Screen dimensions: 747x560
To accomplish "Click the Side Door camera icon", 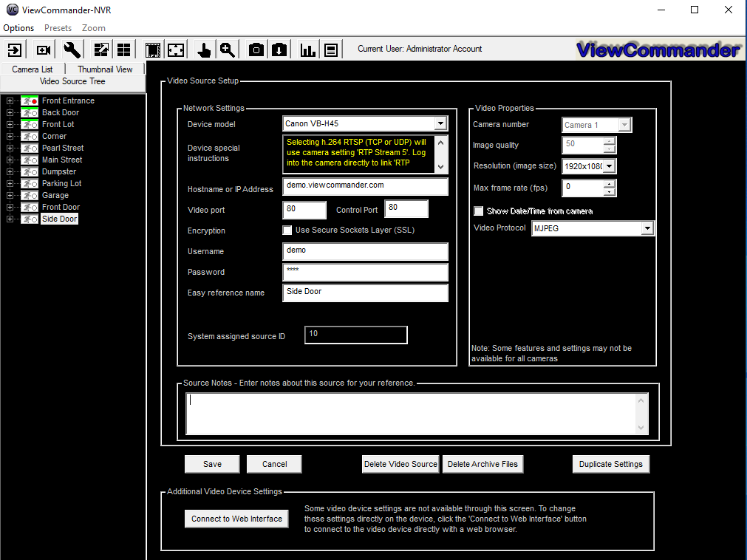I will pyautogui.click(x=30, y=219).
